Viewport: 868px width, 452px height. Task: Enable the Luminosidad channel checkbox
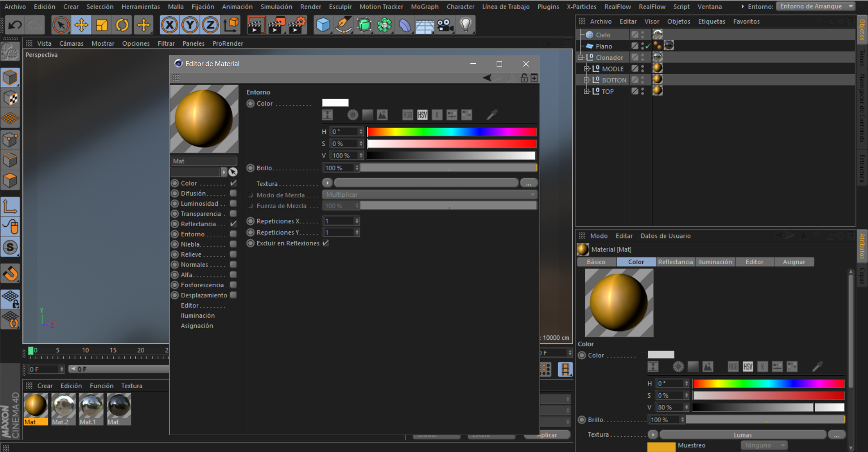point(233,204)
